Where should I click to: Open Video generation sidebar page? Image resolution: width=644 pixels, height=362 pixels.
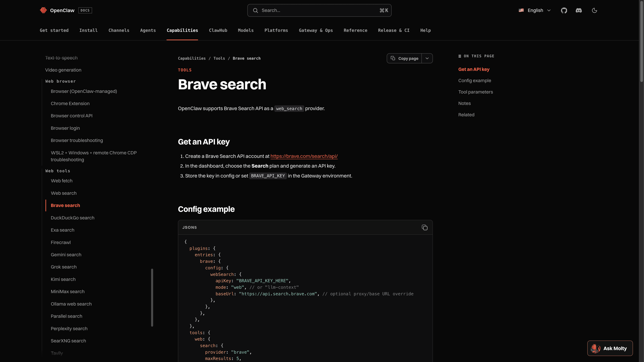pyautogui.click(x=63, y=70)
